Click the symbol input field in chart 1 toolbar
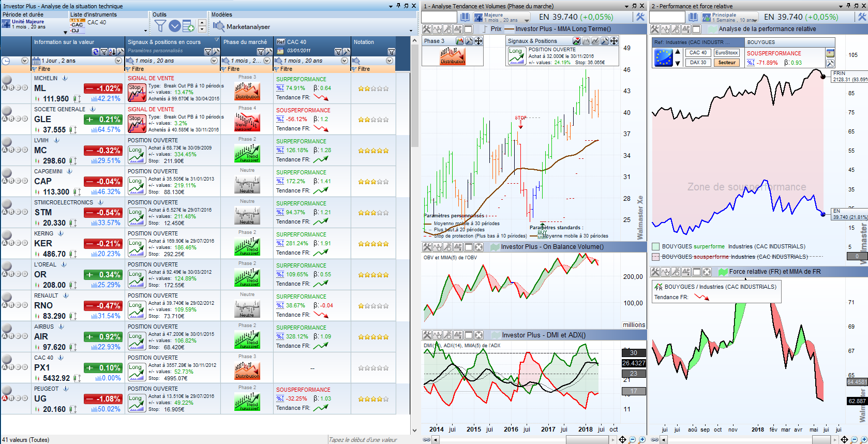The image size is (868, 444). point(440,17)
